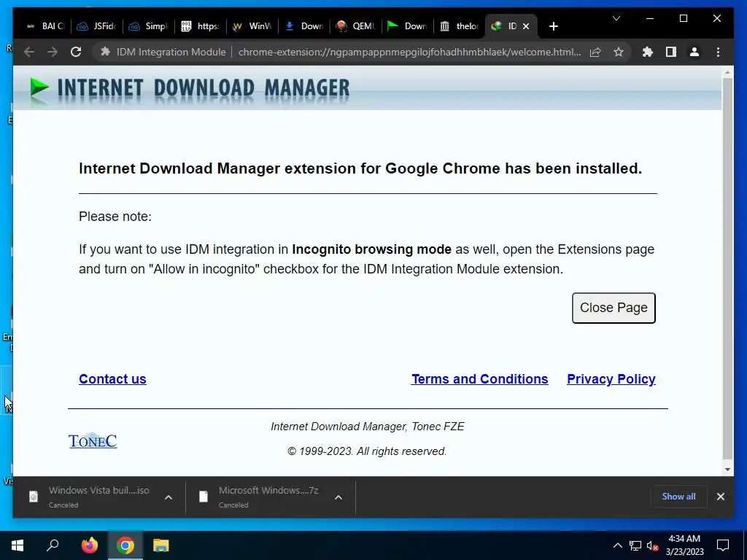This screenshot has width=747, height=560.
Task: Click the Chrome taskbar icon
Action: point(125,545)
